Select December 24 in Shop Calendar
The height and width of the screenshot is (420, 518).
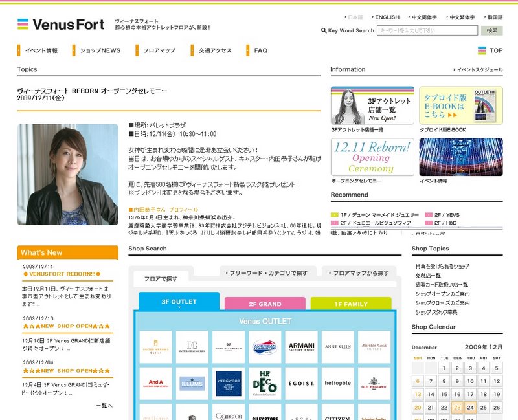pos(471,408)
